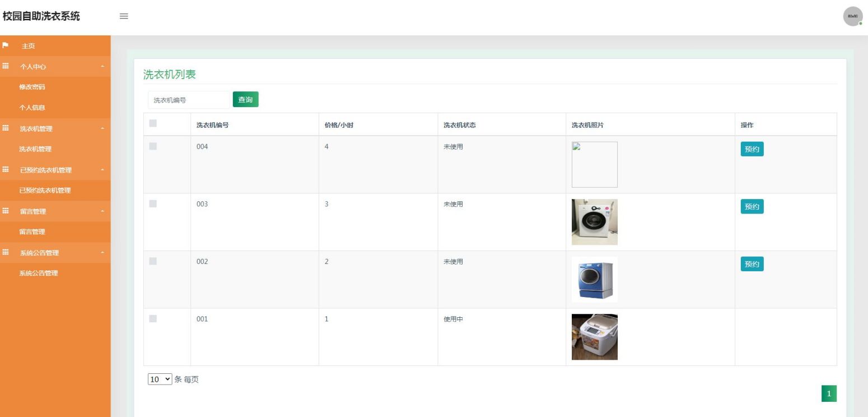Screen dimensions: 868x417
Task: Tick the checkbox for washer 001
Action: tap(153, 318)
